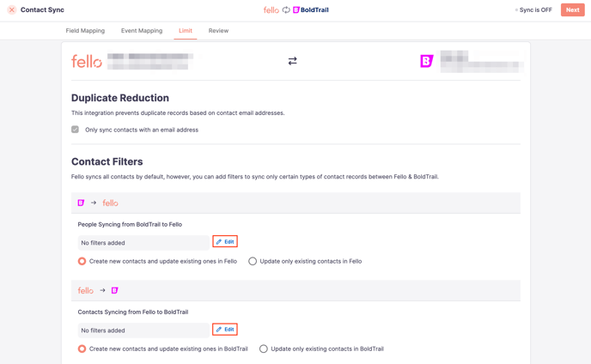The width and height of the screenshot is (591, 364).
Task: Open the Field Mapping tab
Action: point(85,31)
